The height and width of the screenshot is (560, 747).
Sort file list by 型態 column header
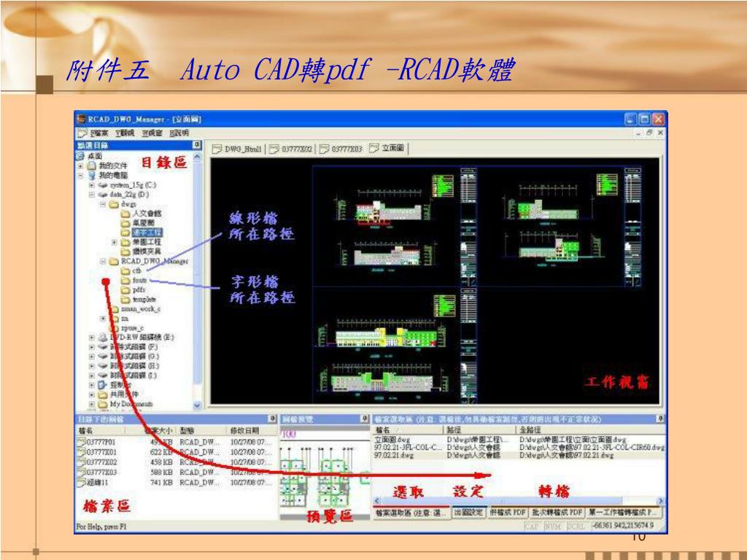point(203,430)
